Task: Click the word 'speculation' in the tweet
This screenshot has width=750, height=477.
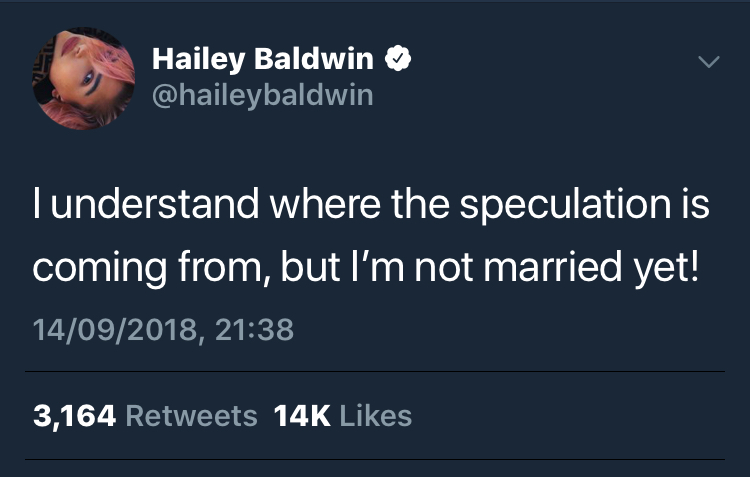Action: 565,205
